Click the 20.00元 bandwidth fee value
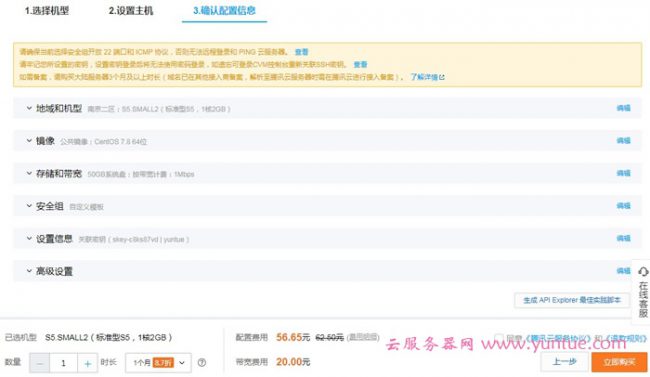 tap(293, 362)
